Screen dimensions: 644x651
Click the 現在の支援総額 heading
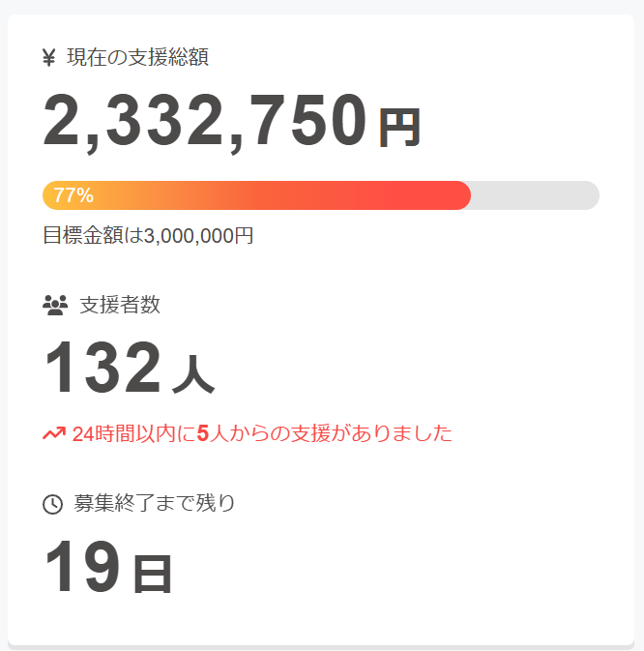tap(137, 57)
